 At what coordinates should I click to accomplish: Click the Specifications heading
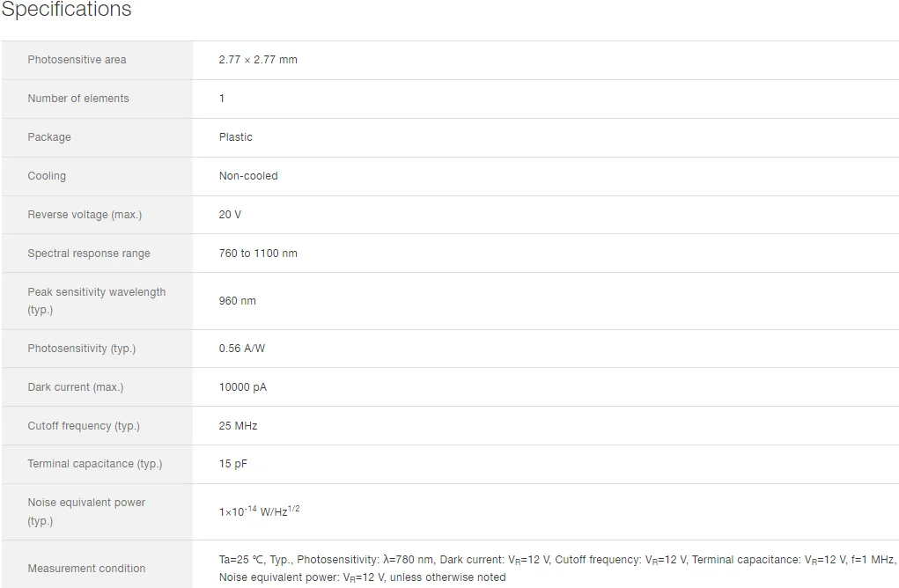pos(66,11)
